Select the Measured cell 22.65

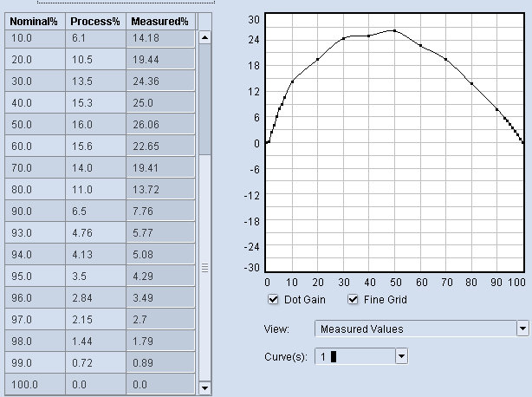coord(161,146)
